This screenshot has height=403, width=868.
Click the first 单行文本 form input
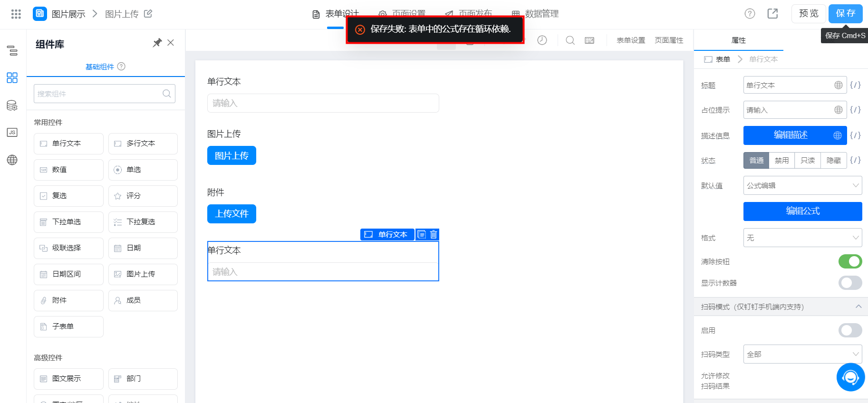pyautogui.click(x=323, y=103)
